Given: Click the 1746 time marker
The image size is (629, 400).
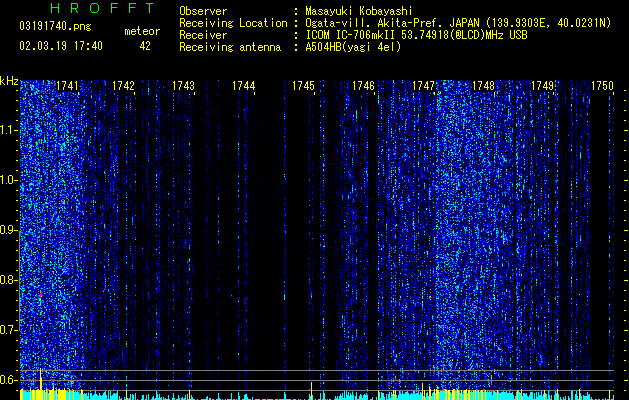Looking at the screenshot, I should tap(363, 85).
